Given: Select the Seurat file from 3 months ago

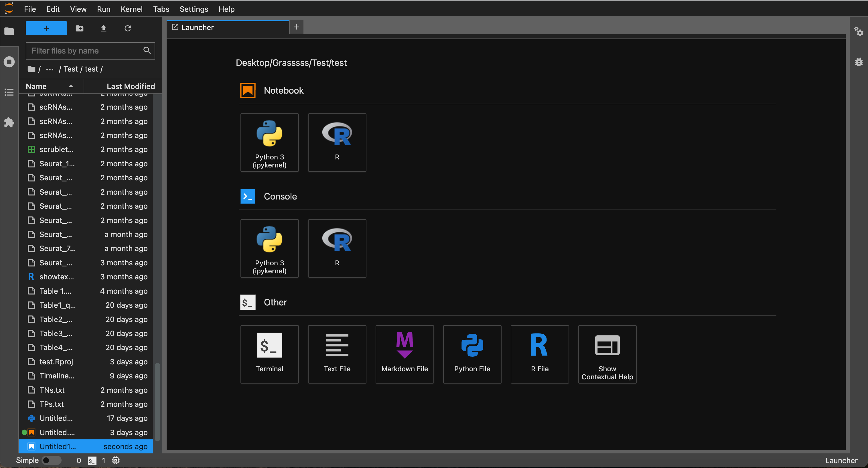Looking at the screenshot, I should pyautogui.click(x=86, y=262).
